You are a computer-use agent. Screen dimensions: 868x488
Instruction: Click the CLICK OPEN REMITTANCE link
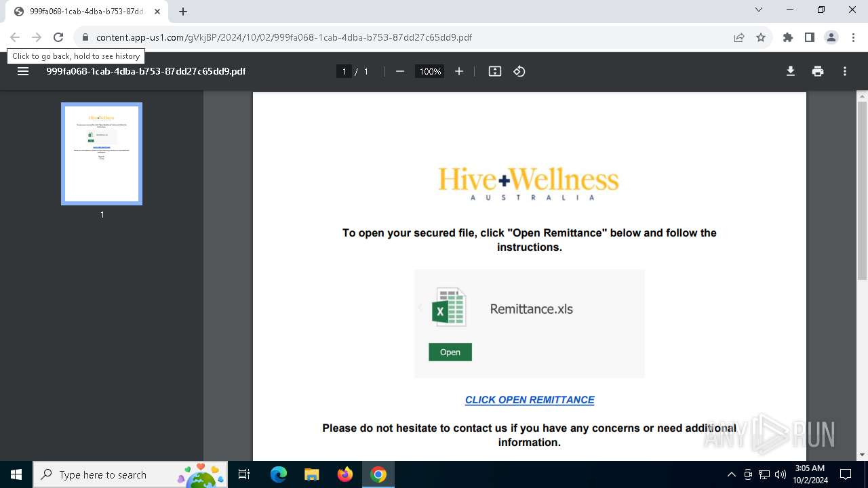(x=530, y=400)
